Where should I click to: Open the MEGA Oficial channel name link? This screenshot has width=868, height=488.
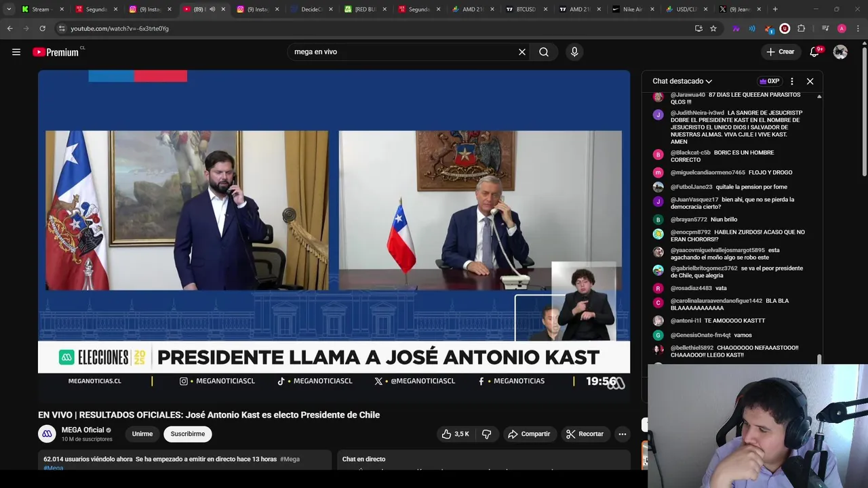(83, 430)
